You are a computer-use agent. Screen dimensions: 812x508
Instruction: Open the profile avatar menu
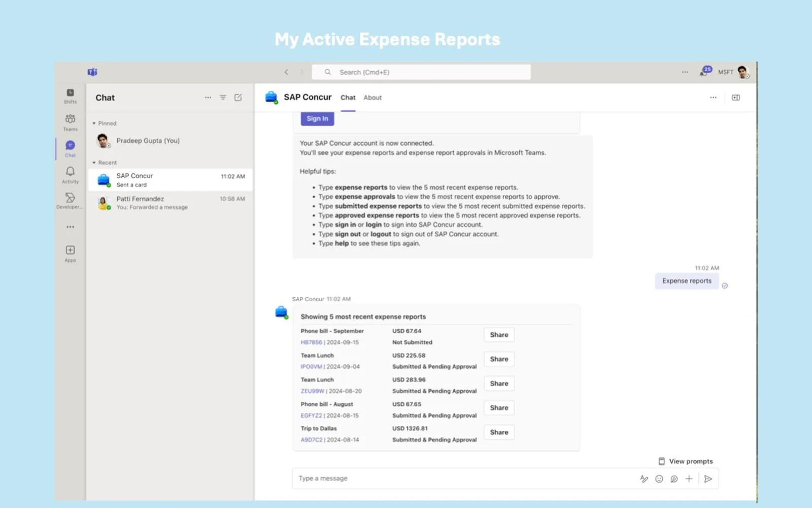[x=743, y=72]
